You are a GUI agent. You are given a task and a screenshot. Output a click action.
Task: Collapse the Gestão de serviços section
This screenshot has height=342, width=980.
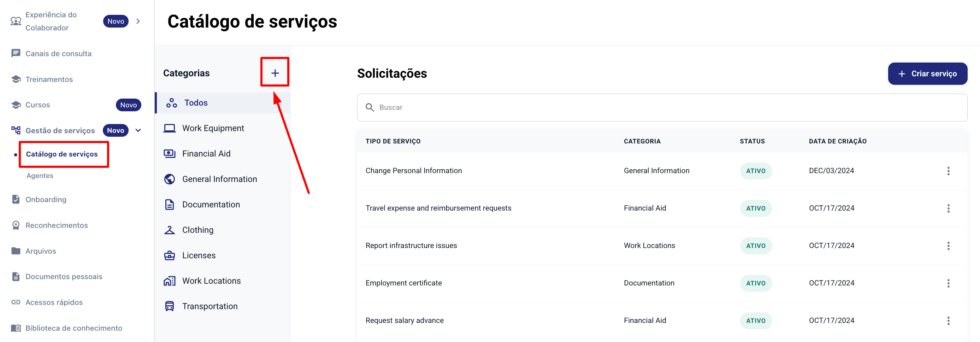(x=138, y=130)
